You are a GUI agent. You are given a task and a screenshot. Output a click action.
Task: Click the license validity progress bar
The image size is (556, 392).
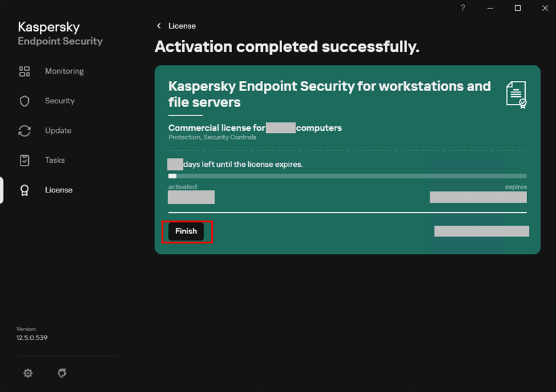[x=348, y=176]
